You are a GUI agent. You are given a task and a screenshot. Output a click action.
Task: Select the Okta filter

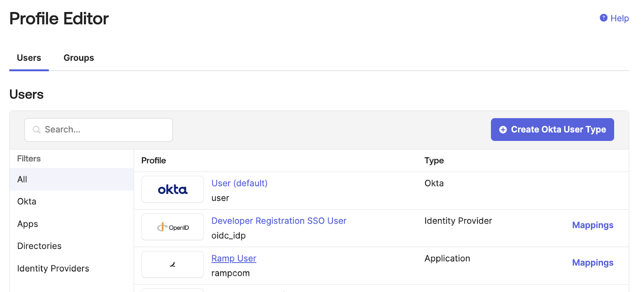[72, 202]
